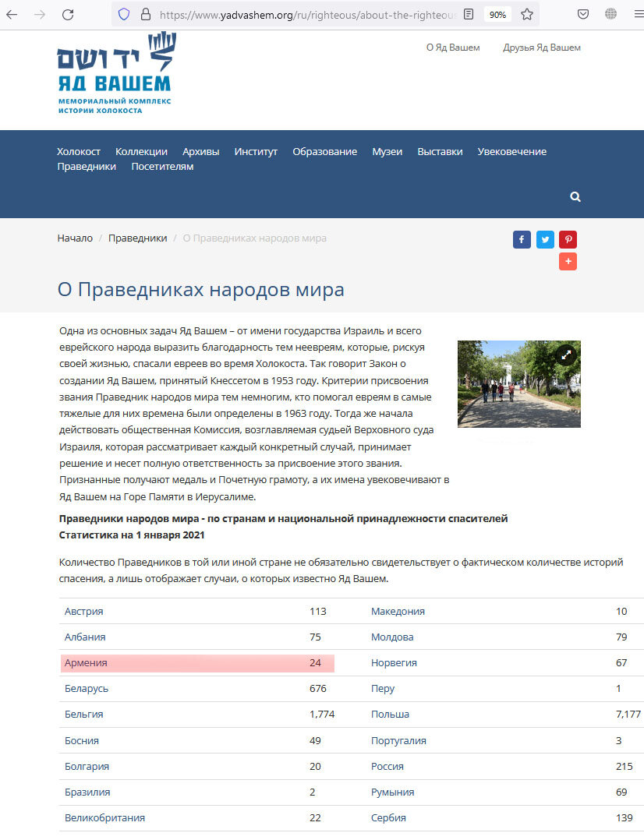The width and height of the screenshot is (644, 840).
Task: Open Бельгия in the table
Action: (x=84, y=714)
